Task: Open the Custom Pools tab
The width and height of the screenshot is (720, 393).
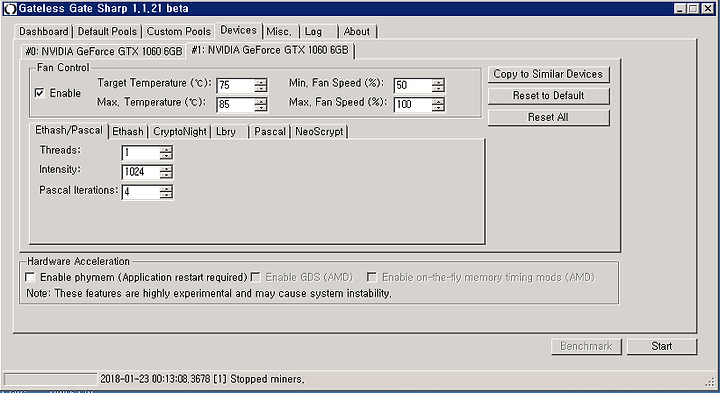Action: [x=179, y=32]
